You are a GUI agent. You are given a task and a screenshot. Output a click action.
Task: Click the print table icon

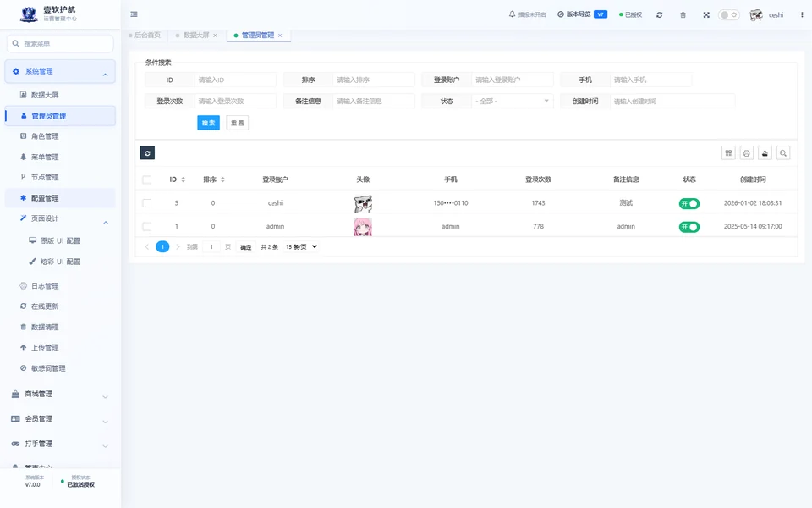[x=746, y=153]
